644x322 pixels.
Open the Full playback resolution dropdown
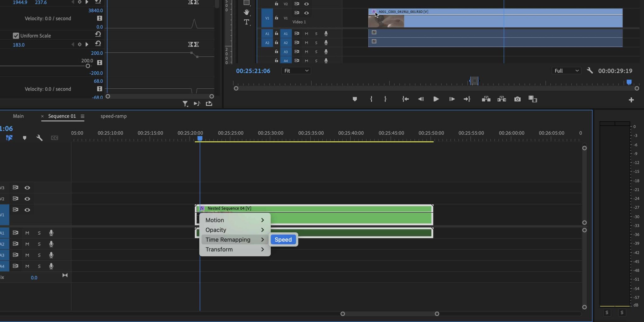566,70
